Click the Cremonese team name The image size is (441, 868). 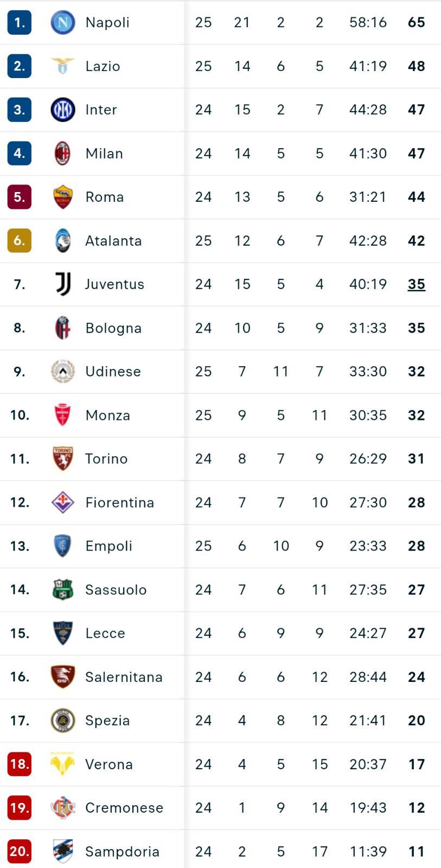pyautogui.click(x=124, y=808)
